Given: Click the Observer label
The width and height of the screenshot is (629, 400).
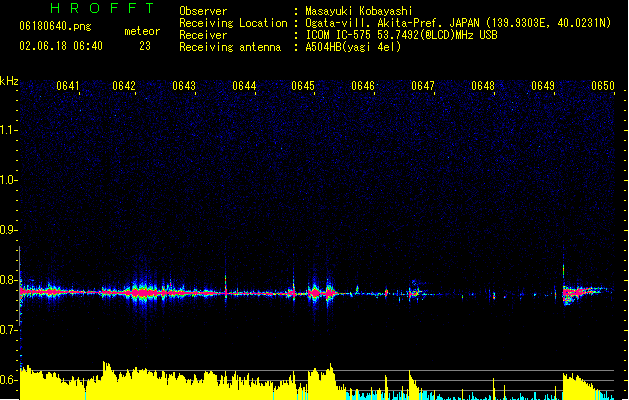Looking at the screenshot, I should coord(203,11).
